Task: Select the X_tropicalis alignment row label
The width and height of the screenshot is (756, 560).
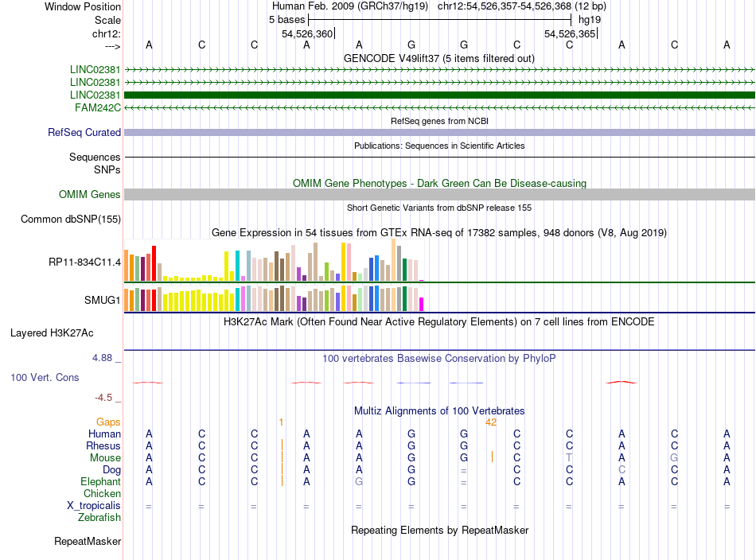Action: coord(94,506)
